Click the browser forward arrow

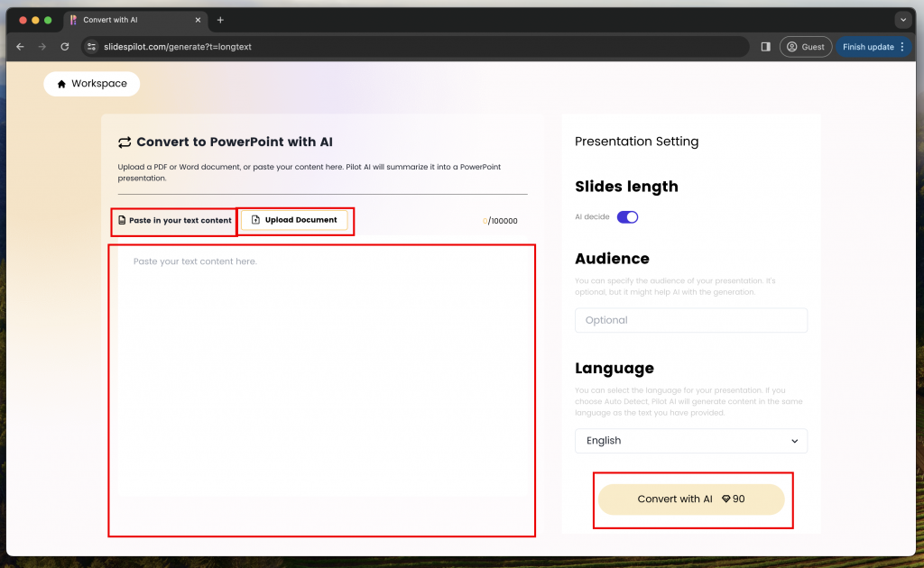[42, 47]
